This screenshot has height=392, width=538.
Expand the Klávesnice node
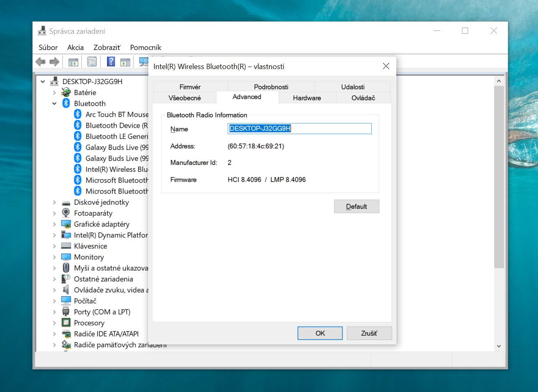(x=54, y=246)
